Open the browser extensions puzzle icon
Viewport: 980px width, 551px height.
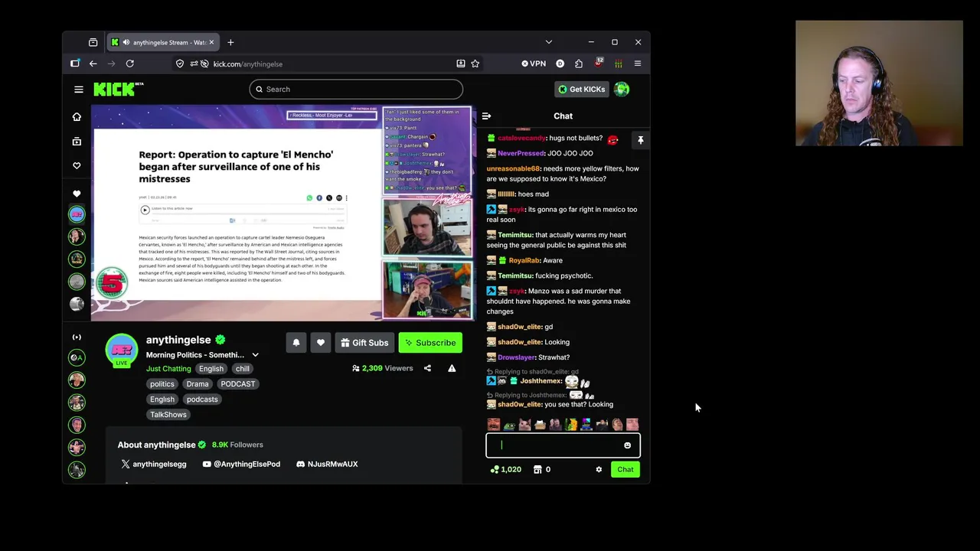pos(578,64)
